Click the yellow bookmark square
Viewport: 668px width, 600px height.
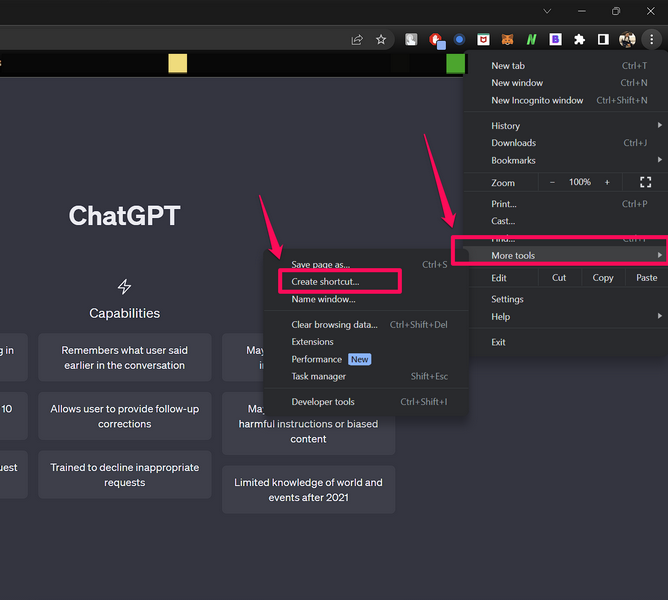[178, 64]
